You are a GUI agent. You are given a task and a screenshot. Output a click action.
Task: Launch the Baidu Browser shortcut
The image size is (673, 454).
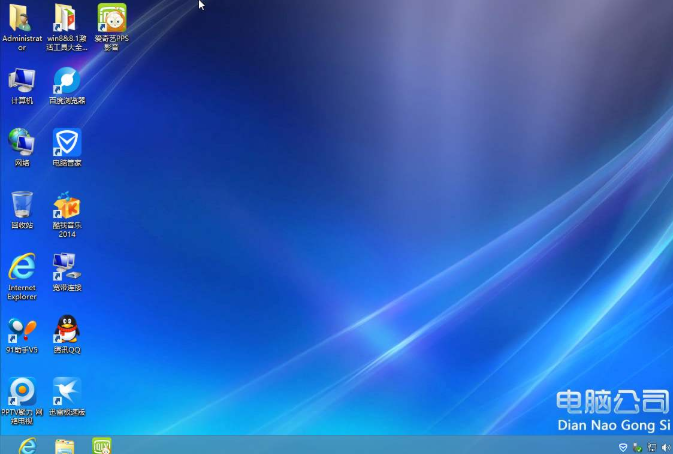(x=67, y=80)
